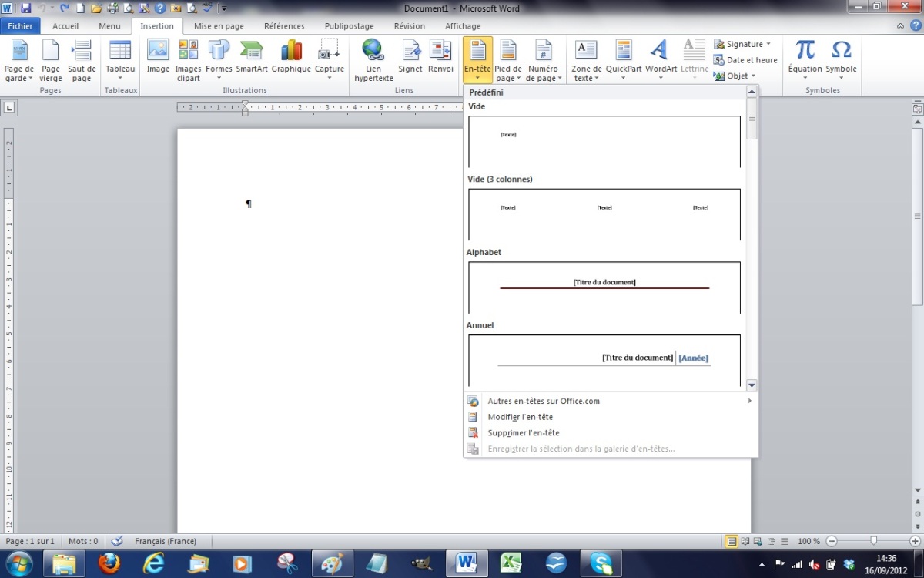The width and height of the screenshot is (924, 578).
Task: Switch to Web layout view
Action: coord(758,541)
